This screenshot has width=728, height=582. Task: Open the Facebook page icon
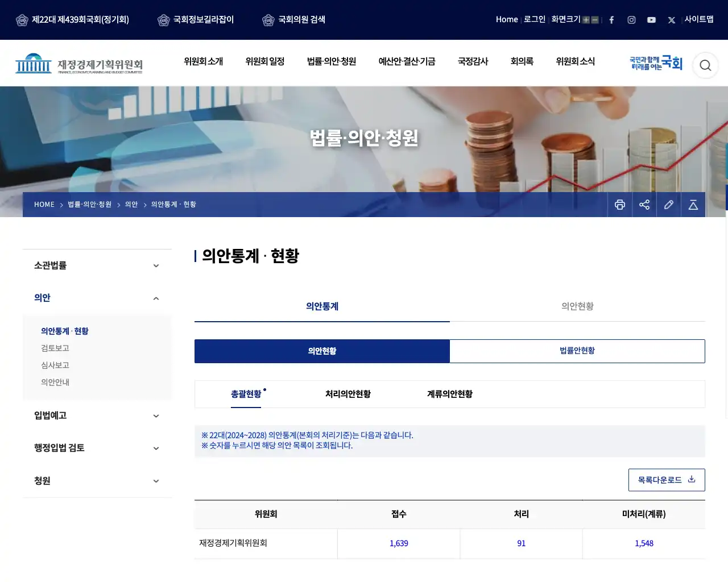click(x=611, y=20)
